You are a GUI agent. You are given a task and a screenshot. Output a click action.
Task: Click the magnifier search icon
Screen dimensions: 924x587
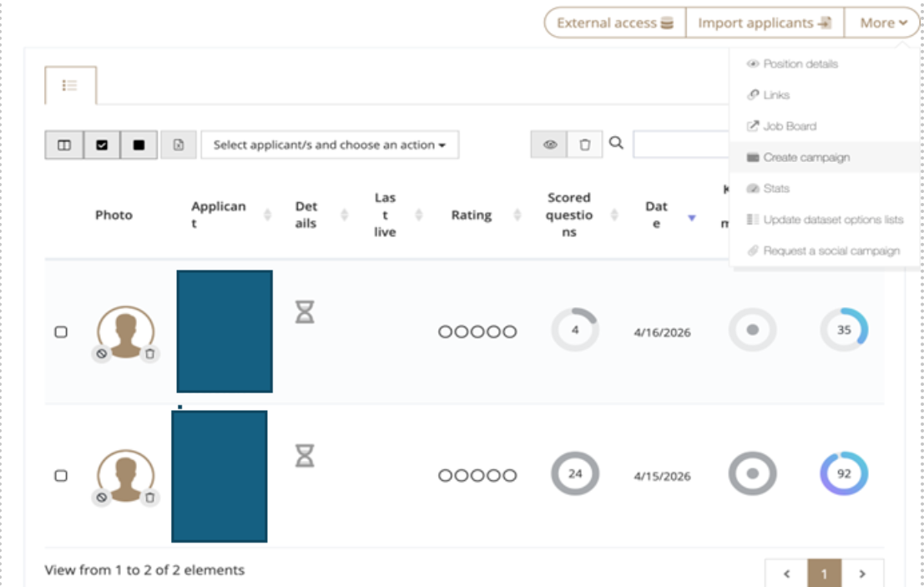(x=616, y=143)
